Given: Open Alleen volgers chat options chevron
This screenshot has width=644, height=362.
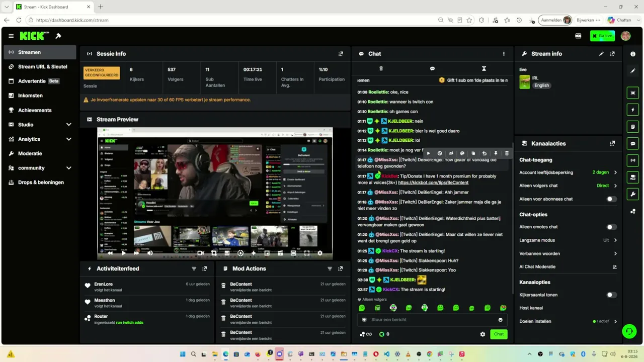Looking at the screenshot, I should [615, 186].
